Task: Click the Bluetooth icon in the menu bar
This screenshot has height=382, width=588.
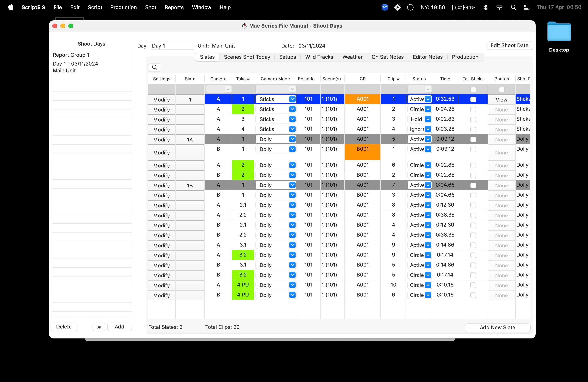Action: (485, 7)
